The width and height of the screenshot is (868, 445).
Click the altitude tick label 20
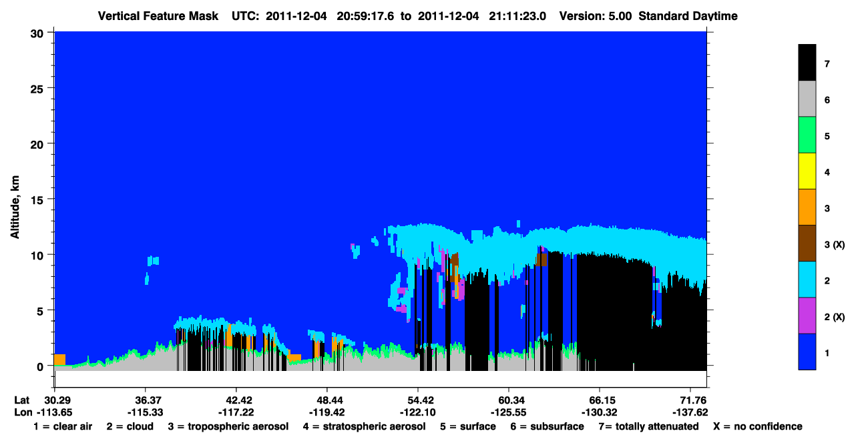[x=39, y=144]
